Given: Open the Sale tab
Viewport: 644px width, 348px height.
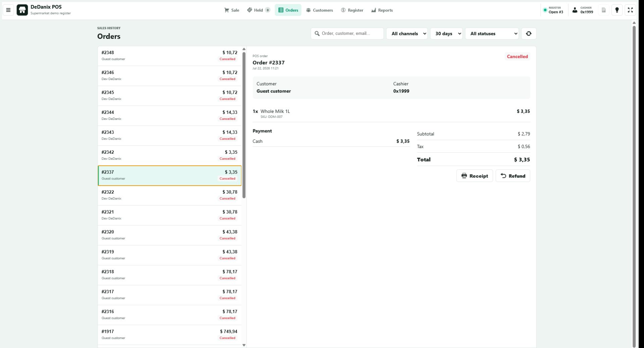Looking at the screenshot, I should click(232, 10).
